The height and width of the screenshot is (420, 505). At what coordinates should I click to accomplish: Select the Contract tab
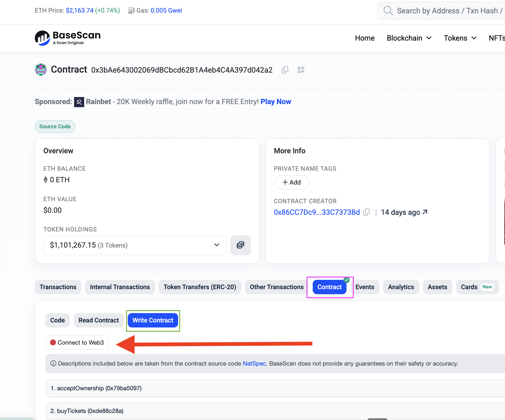point(330,287)
